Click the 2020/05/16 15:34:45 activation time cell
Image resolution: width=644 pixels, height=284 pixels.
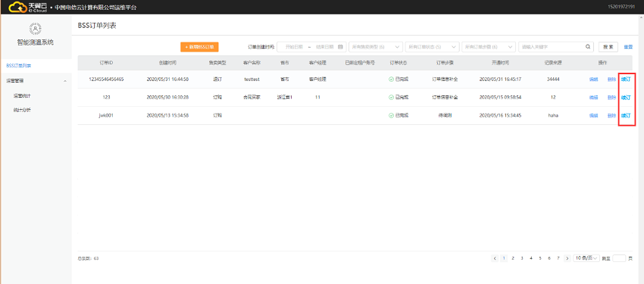click(x=500, y=116)
